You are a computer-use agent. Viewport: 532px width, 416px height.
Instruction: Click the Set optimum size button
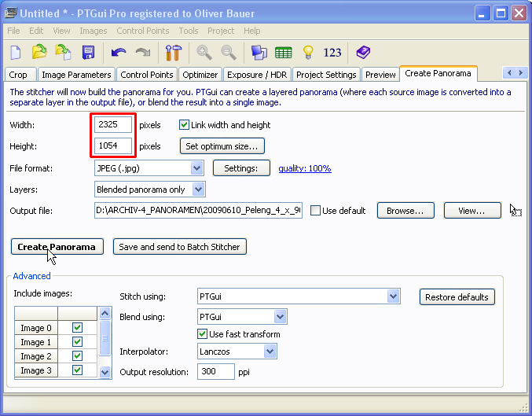click(222, 146)
